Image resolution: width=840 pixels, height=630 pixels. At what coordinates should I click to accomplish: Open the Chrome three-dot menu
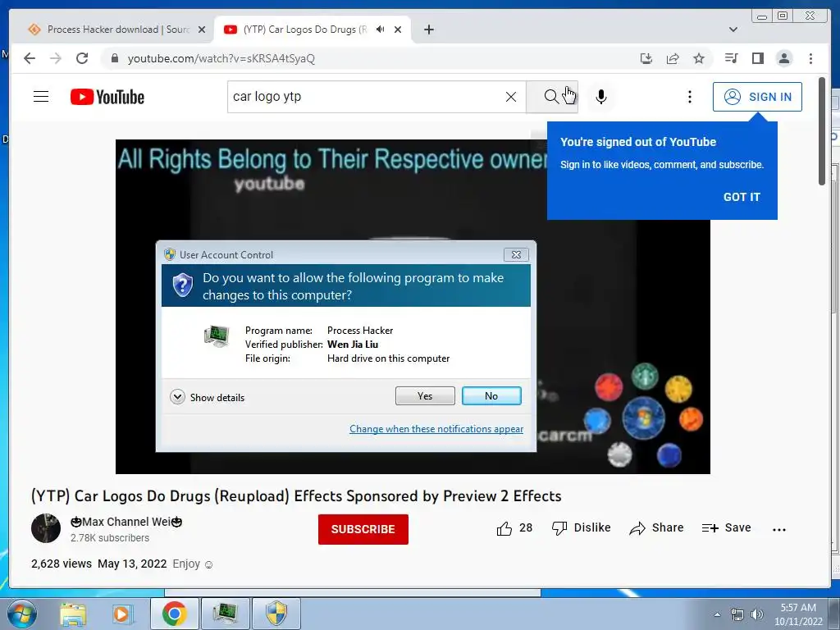tap(810, 58)
